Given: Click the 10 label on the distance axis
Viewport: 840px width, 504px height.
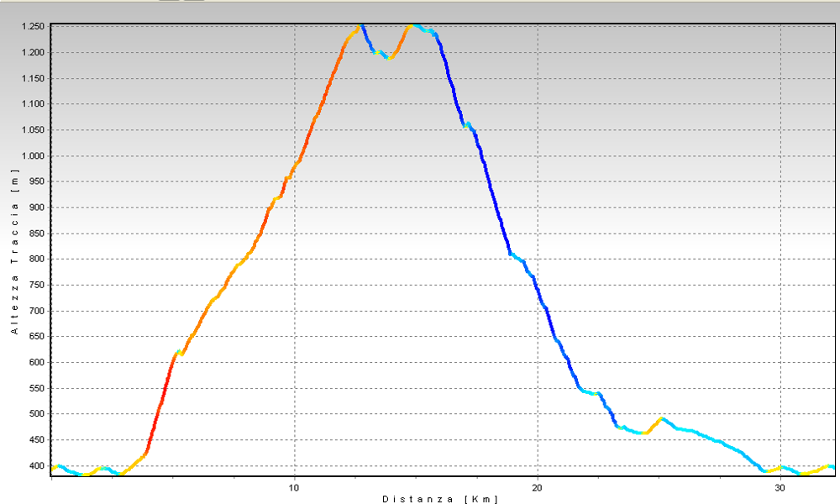Looking at the screenshot, I should pyautogui.click(x=294, y=487).
